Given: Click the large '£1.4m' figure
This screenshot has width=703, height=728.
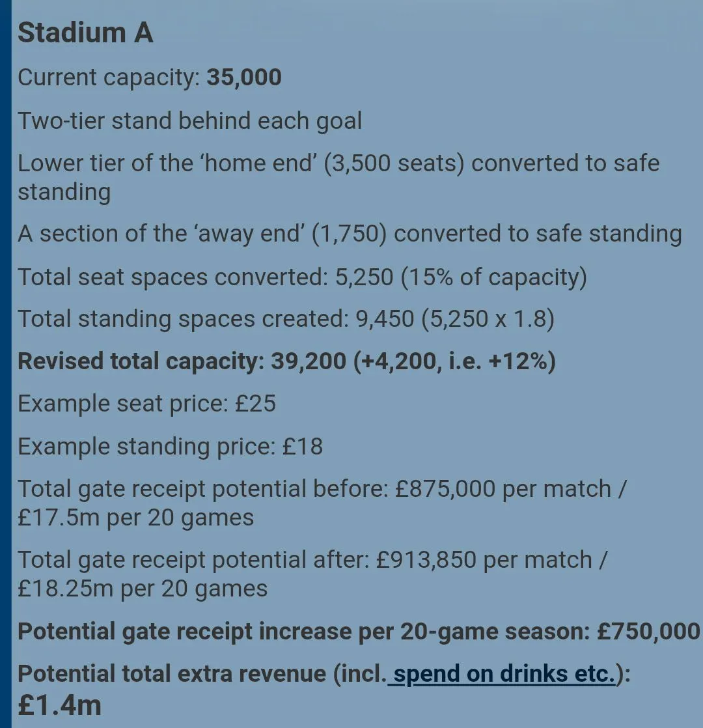Looking at the screenshot, I should click(x=60, y=704).
